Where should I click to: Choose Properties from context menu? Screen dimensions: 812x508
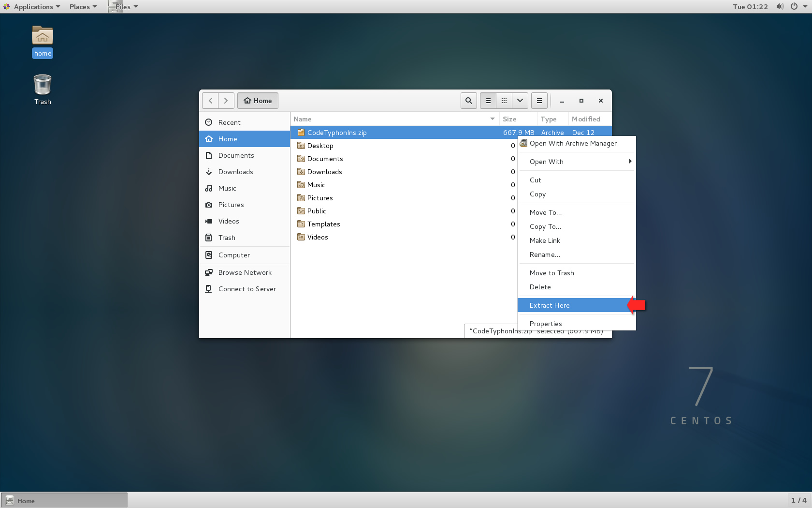point(576,324)
